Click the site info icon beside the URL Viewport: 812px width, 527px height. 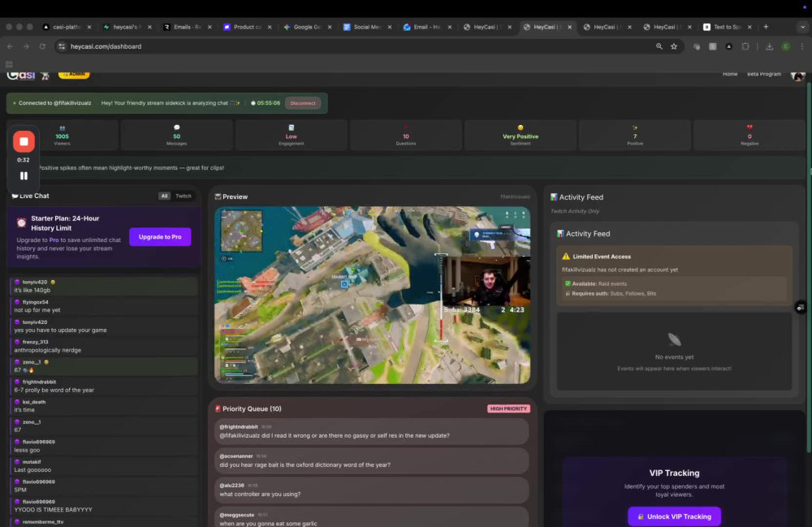62,46
